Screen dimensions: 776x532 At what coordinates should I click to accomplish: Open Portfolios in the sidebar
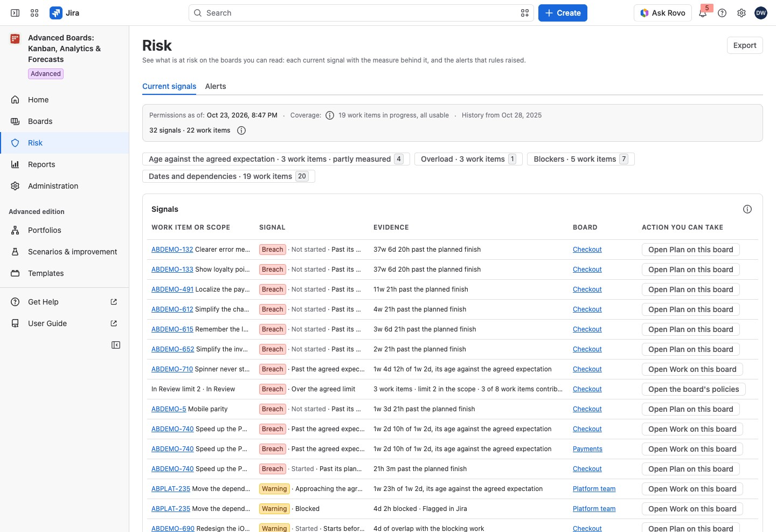[x=65, y=230]
